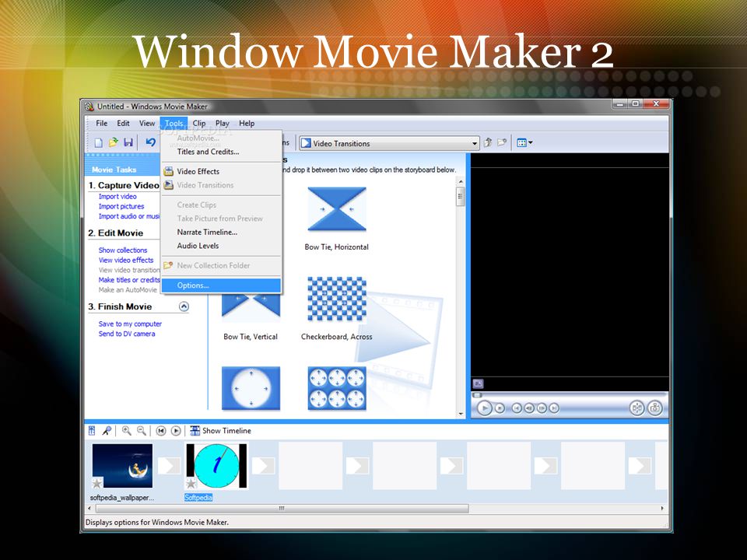The height and width of the screenshot is (560, 747).
Task: Select the Bow Tie, Horizontal transition thumbnail
Action: pyautogui.click(x=337, y=209)
